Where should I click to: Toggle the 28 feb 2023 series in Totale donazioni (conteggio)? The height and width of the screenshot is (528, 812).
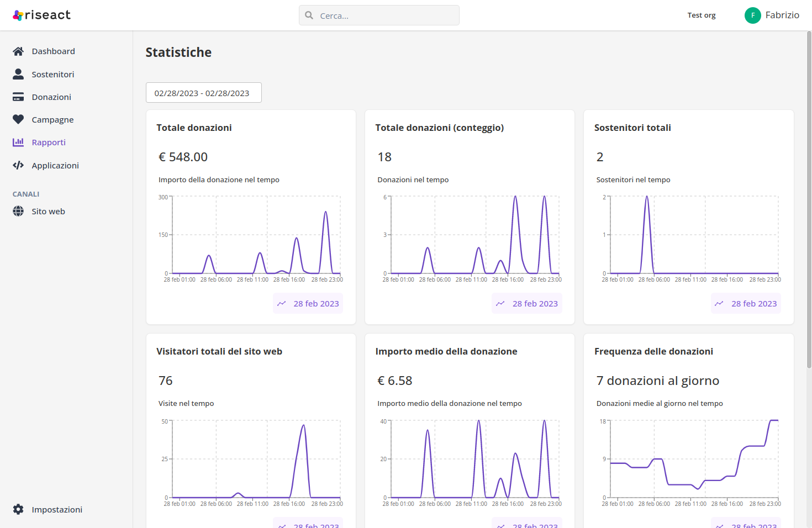tap(527, 304)
